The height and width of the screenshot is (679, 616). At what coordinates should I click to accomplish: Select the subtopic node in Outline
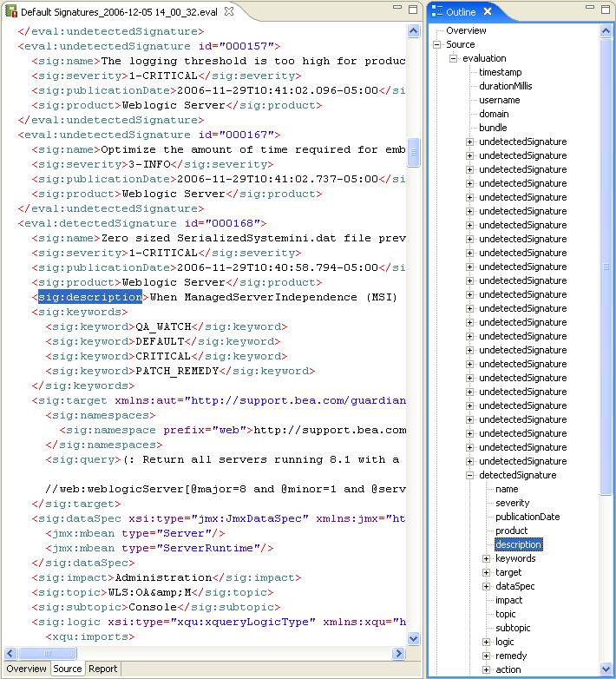[513, 628]
